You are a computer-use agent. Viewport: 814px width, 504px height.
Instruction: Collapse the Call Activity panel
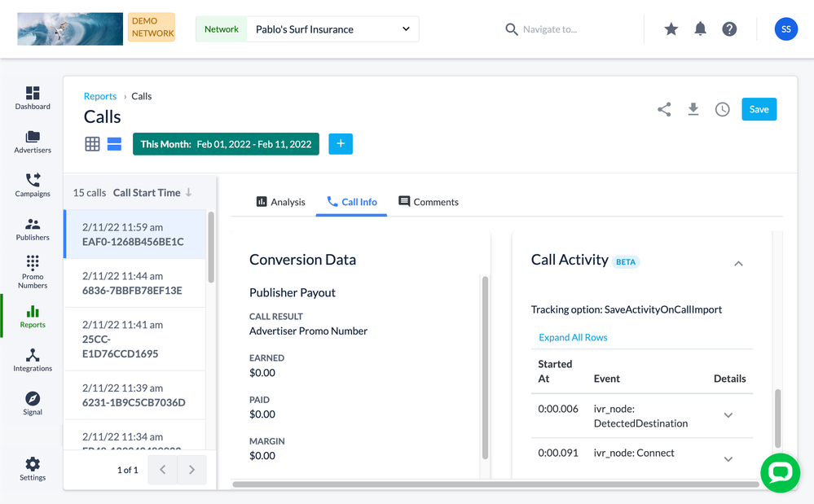point(738,264)
